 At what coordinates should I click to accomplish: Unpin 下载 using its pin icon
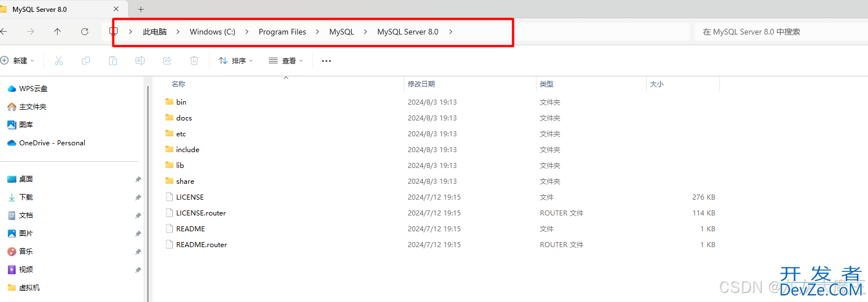click(x=138, y=197)
